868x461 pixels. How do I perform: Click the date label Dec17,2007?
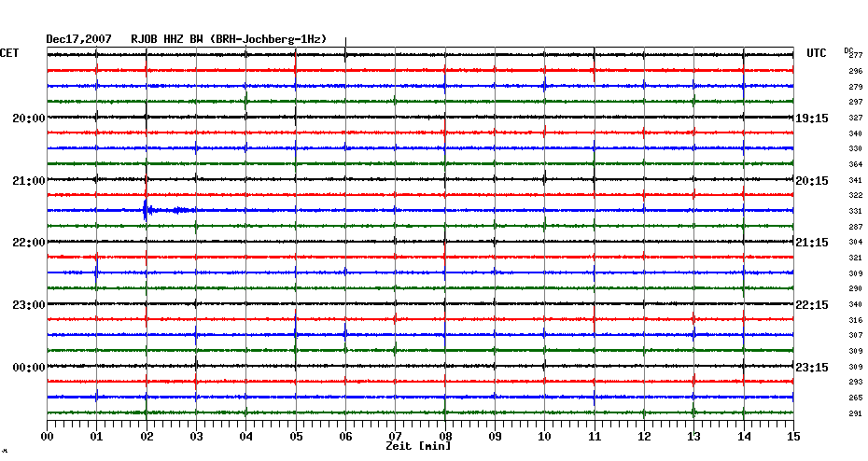pos(78,39)
